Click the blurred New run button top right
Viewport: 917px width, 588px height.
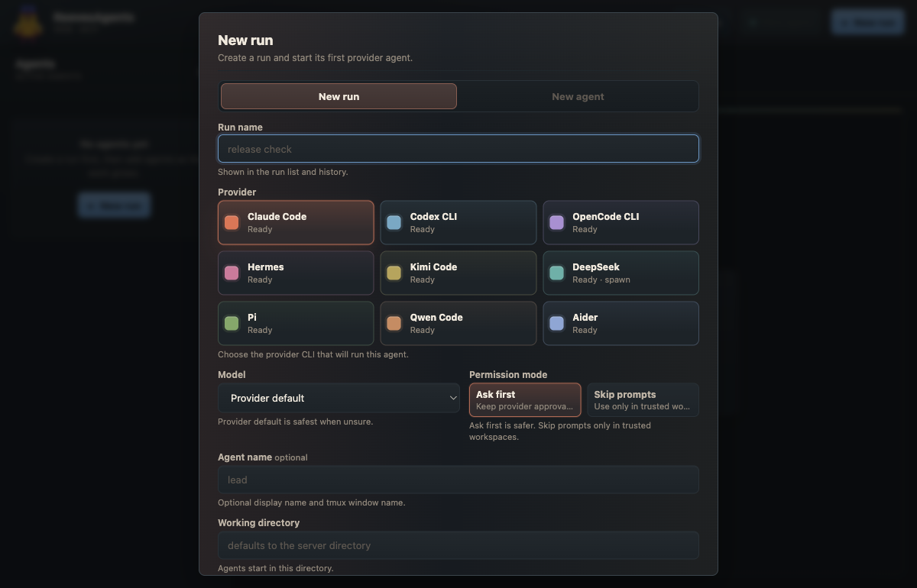pyautogui.click(x=867, y=22)
